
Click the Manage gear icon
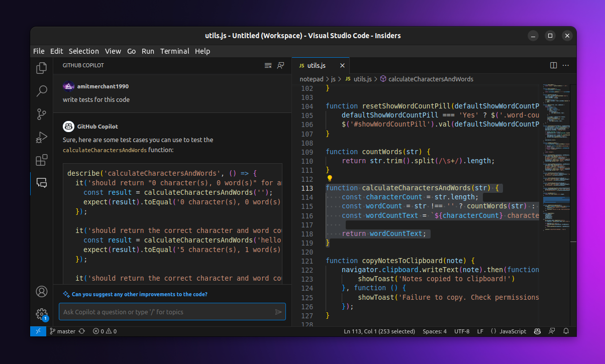(x=42, y=314)
